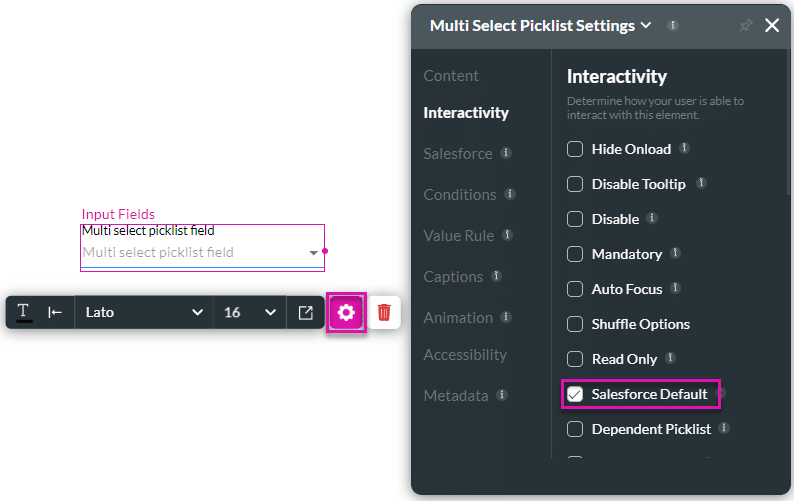The width and height of the screenshot is (794, 501).
Task: Click info icon beside Hide Onload
Action: pyautogui.click(x=685, y=148)
